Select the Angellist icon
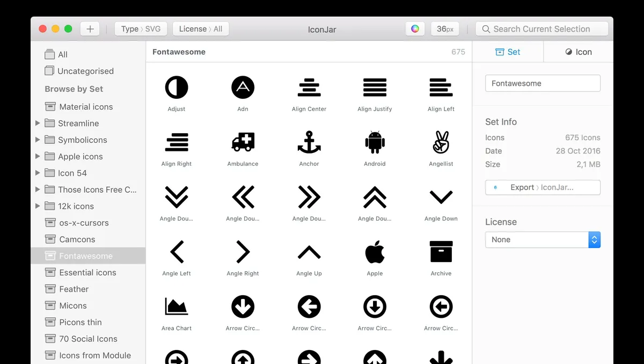644x364 pixels. click(x=441, y=142)
